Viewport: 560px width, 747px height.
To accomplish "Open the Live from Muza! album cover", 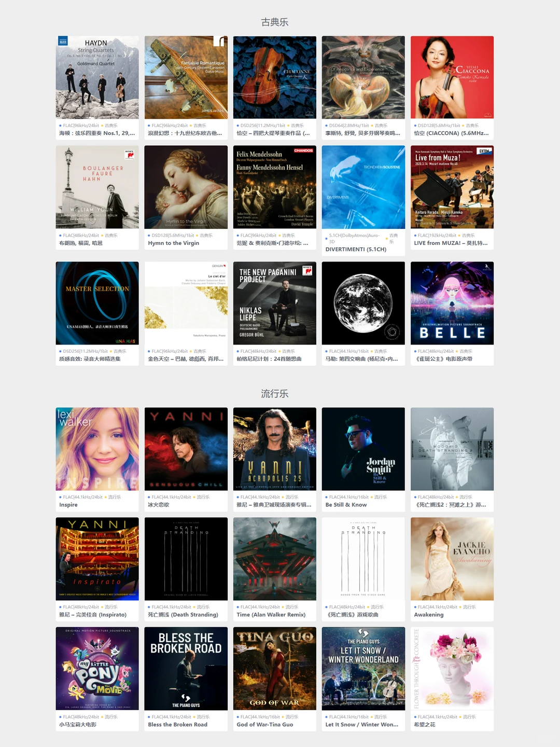I will point(452,187).
